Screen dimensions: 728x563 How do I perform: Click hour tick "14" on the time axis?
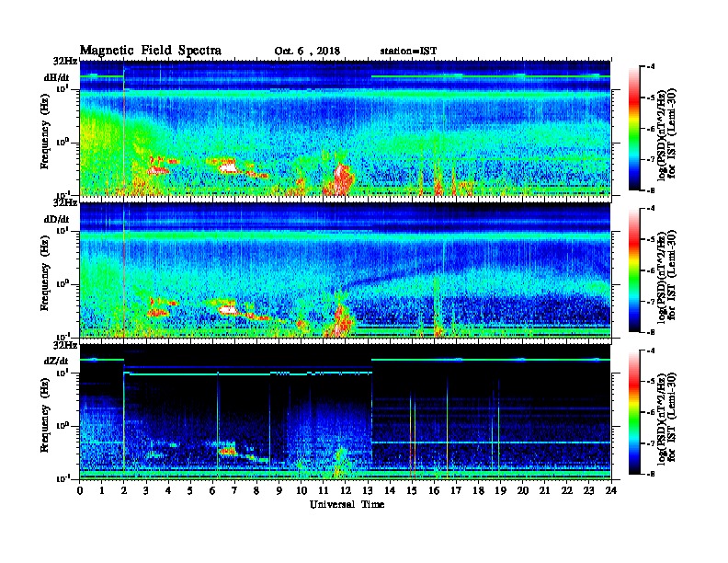pos(390,490)
